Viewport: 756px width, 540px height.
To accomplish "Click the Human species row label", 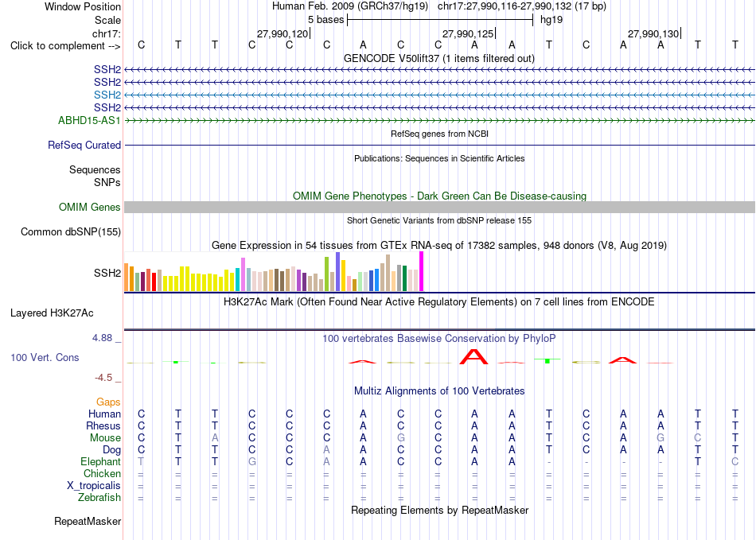I will point(104,414).
